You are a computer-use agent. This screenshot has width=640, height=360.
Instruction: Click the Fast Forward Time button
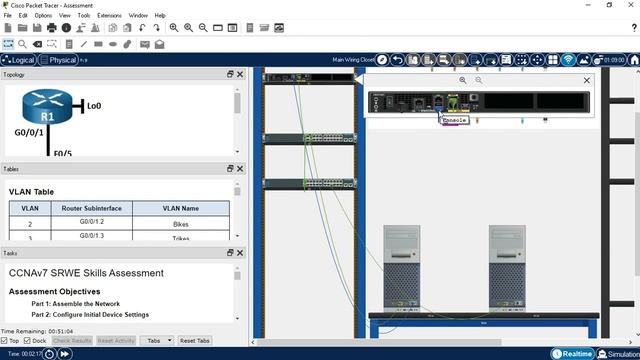tap(64, 354)
